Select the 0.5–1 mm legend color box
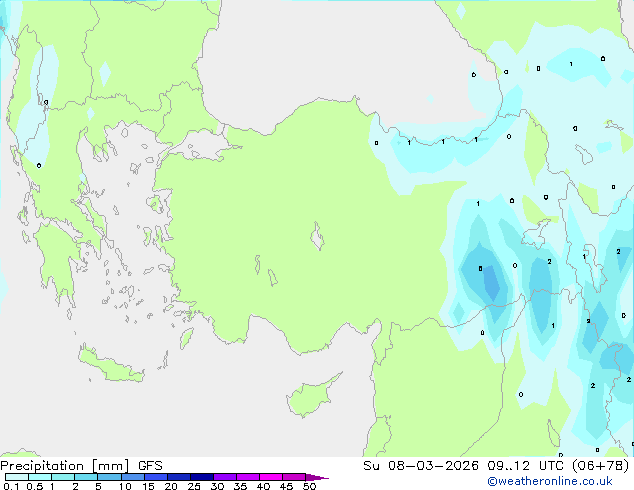Viewport: 634px width, 490px height. click(40, 477)
